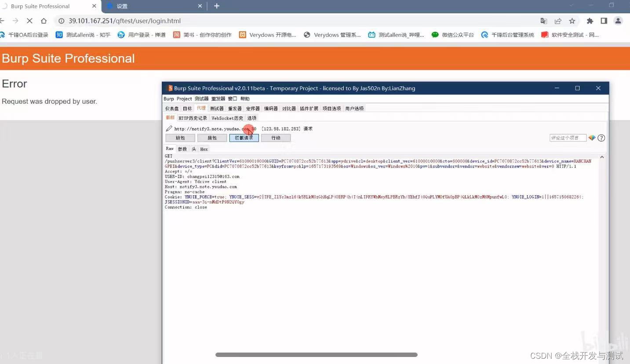The width and height of the screenshot is (630, 364).
Task: Open the 千锋OA后台登录 bookmark
Action: [x=24, y=35]
